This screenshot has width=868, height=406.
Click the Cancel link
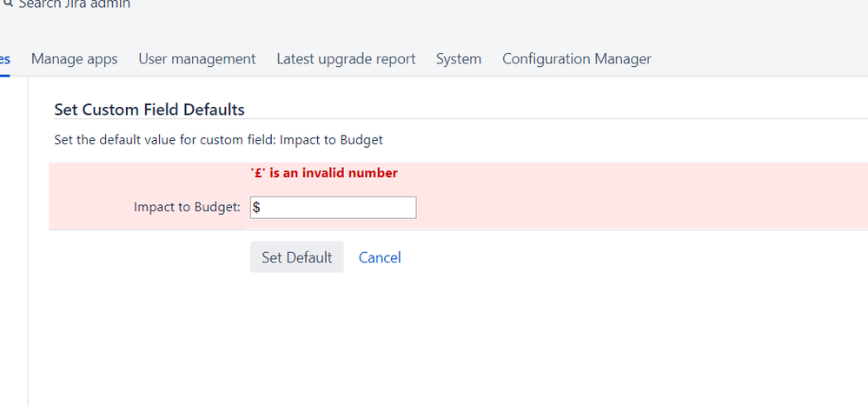pos(380,257)
